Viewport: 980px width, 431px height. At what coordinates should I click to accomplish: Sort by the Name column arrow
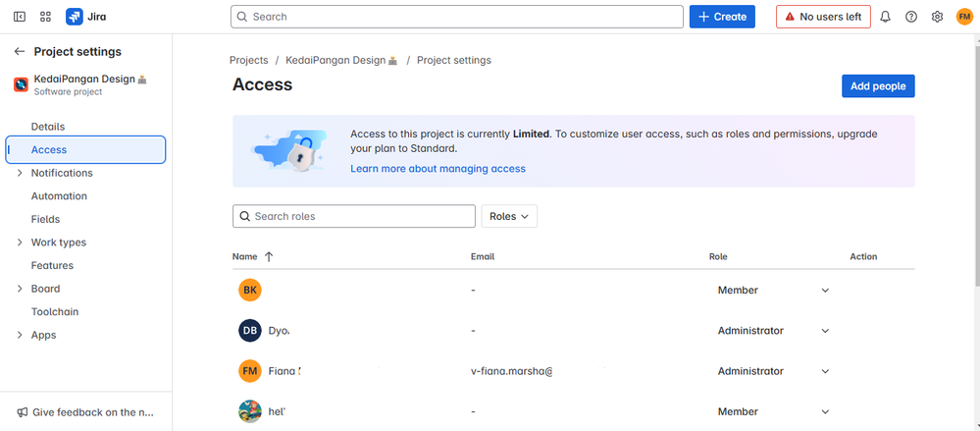269,256
